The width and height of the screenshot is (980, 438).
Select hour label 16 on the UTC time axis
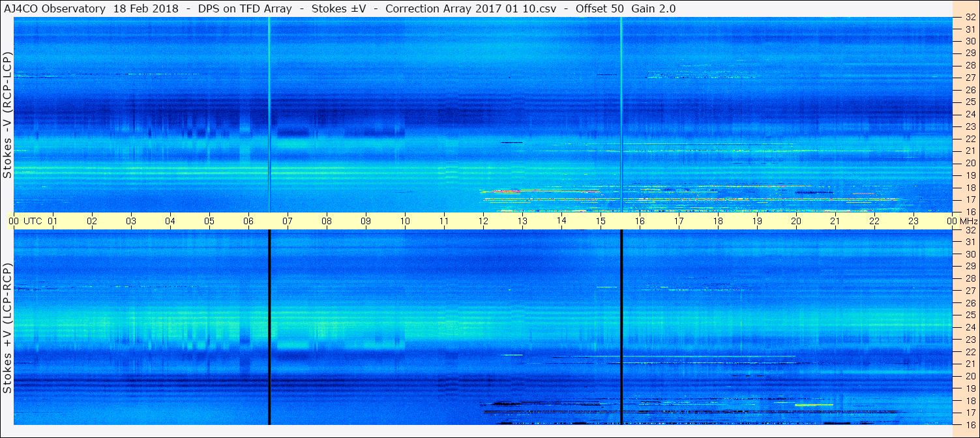[640, 221]
